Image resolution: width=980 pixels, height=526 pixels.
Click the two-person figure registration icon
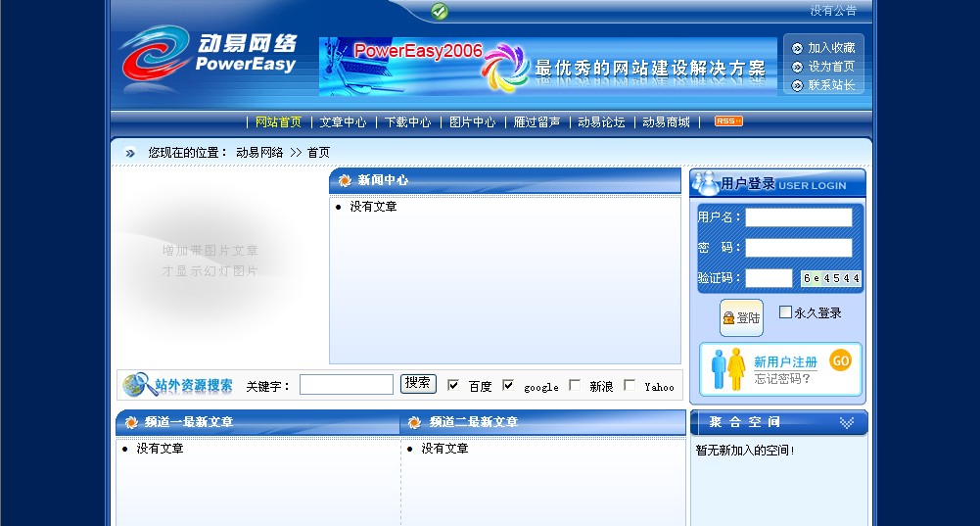click(728, 369)
